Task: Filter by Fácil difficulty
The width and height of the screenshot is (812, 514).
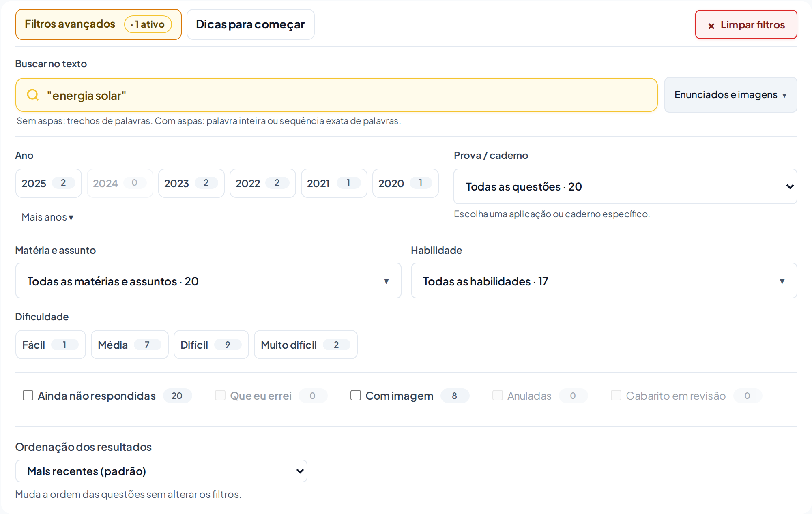Action: [x=51, y=345]
